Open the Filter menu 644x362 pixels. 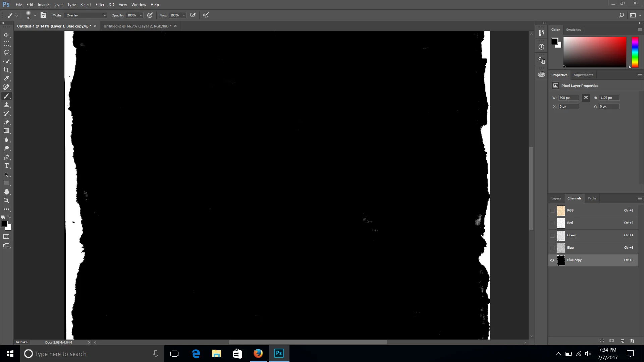(100, 5)
